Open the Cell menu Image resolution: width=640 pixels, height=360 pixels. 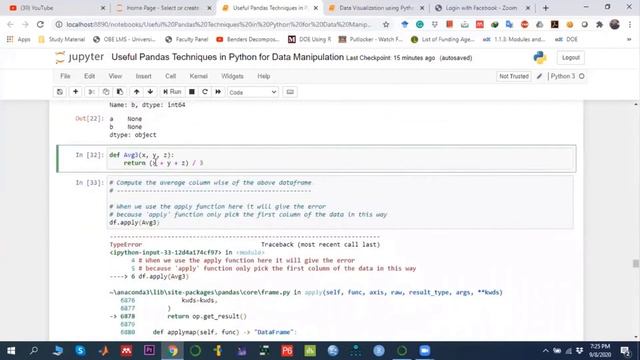click(171, 76)
